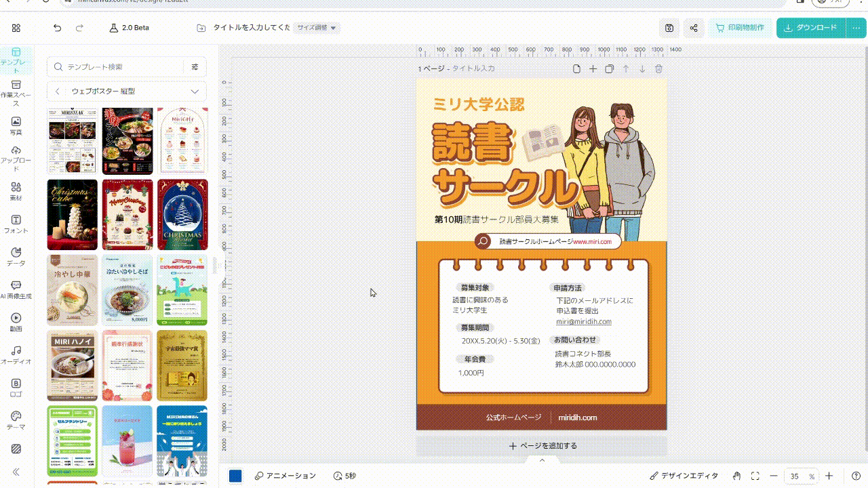Duplicate the current page
Image resolution: width=868 pixels, height=488 pixels.
click(609, 68)
